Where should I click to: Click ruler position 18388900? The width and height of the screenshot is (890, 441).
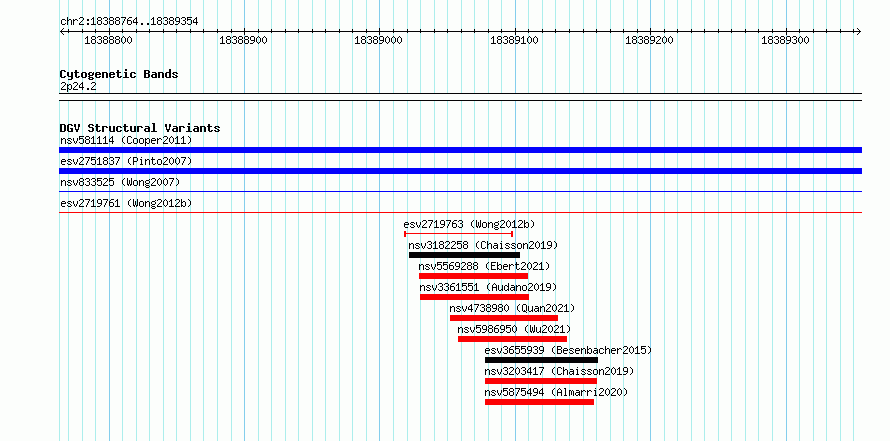(244, 40)
